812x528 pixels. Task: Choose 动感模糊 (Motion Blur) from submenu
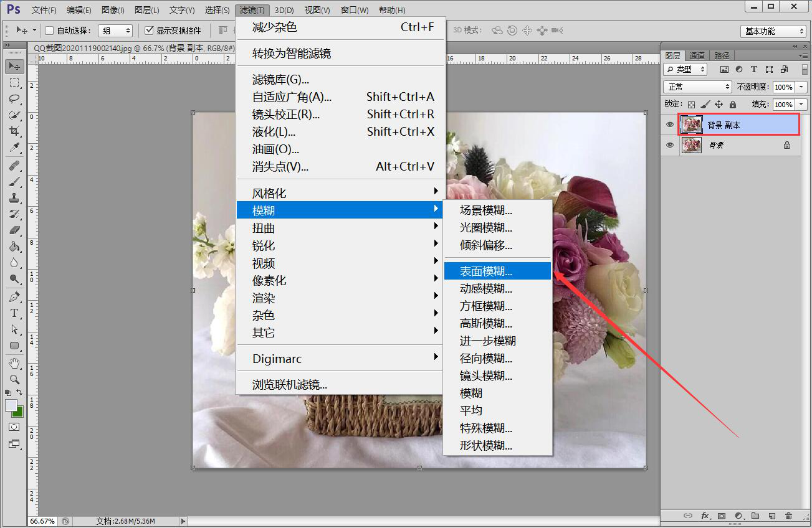click(x=497, y=289)
